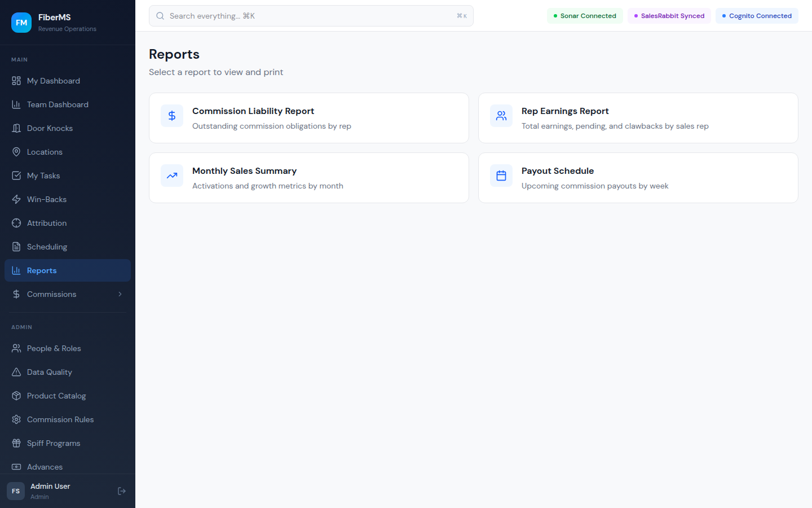Viewport: 812px width, 508px height.
Task: Click the Monthly Sales Summary trend icon
Action: tap(172, 176)
